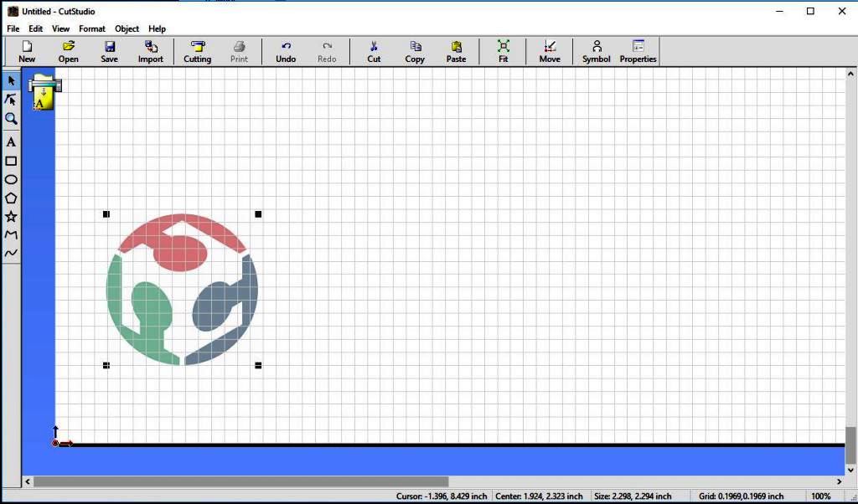Open the Format menu
This screenshot has height=504, width=858.
pos(92,28)
